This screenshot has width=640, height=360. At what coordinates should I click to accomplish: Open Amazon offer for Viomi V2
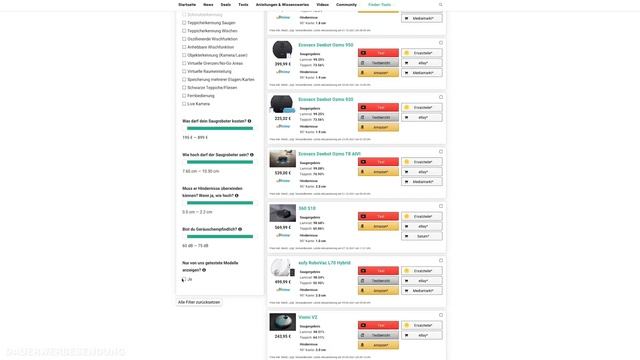[x=378, y=345]
